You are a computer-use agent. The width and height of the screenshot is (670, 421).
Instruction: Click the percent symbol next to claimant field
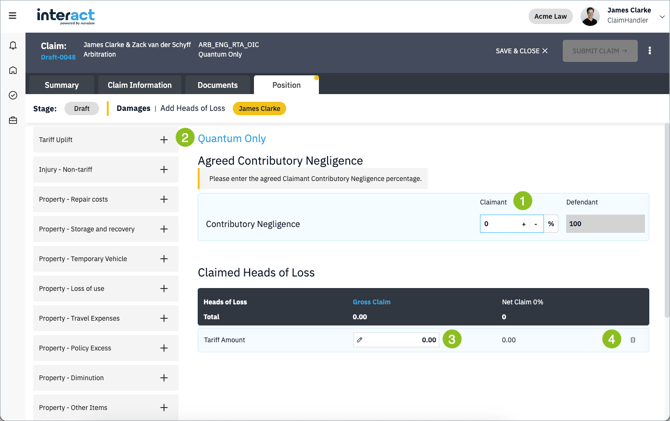[551, 224]
